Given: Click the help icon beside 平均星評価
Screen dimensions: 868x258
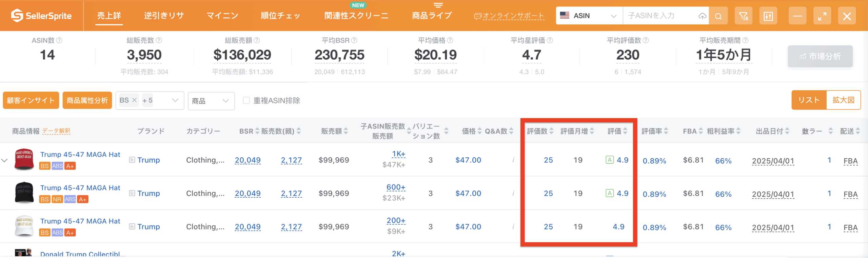Looking at the screenshot, I should (550, 40).
